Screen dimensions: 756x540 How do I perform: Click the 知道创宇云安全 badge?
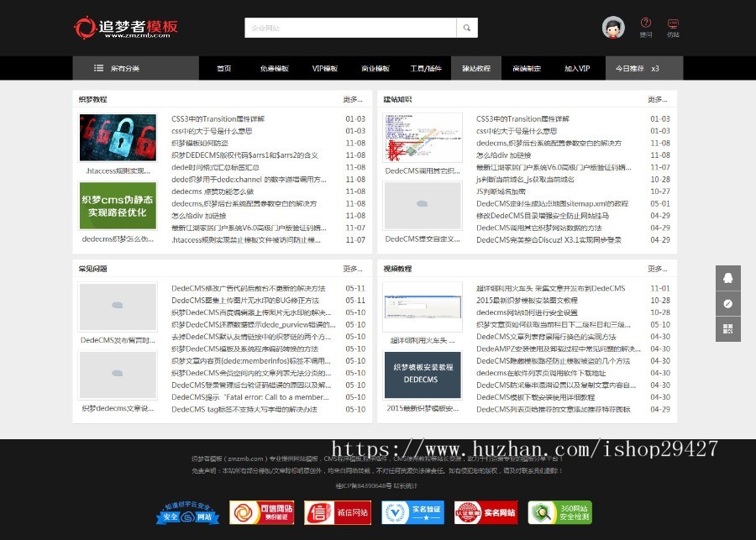(x=187, y=512)
